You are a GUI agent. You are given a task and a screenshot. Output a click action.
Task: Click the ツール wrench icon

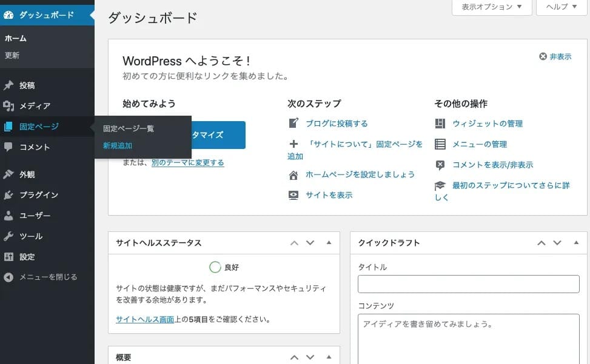coord(8,236)
